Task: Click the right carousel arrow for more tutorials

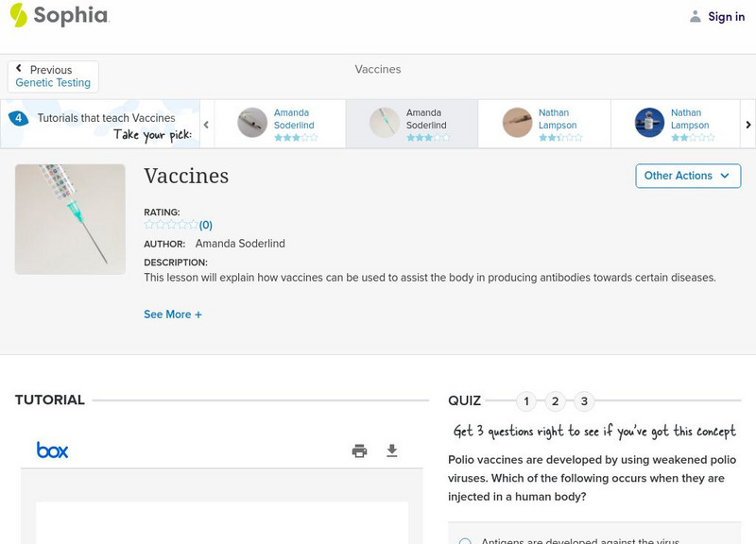Action: pos(747,124)
